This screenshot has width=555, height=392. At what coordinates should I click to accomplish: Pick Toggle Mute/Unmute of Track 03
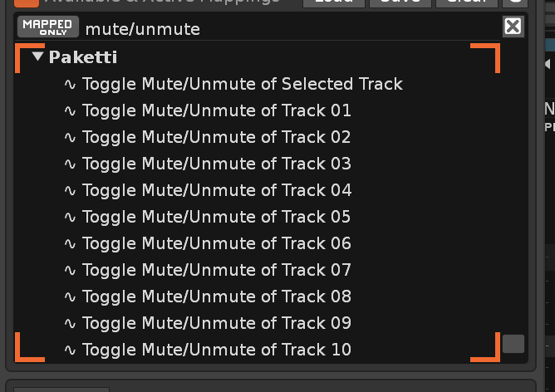pos(216,164)
